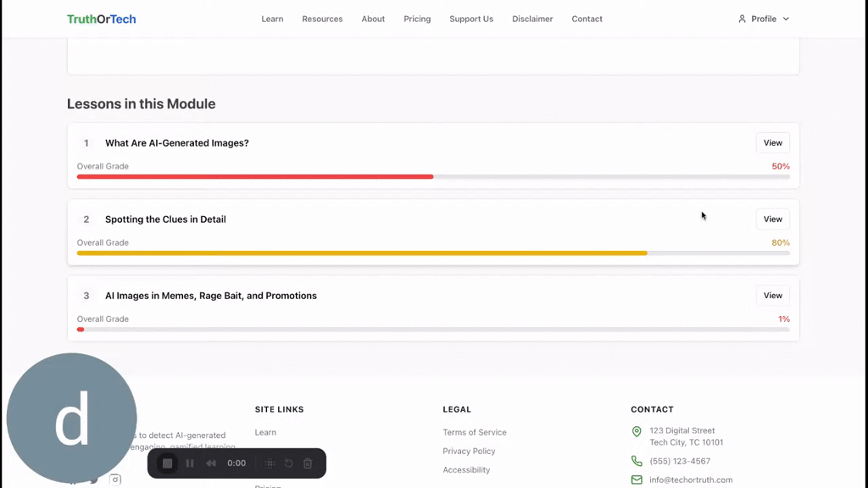
Task: Click lesson title 'What Are AI-Generated Images?'
Action: (x=177, y=142)
